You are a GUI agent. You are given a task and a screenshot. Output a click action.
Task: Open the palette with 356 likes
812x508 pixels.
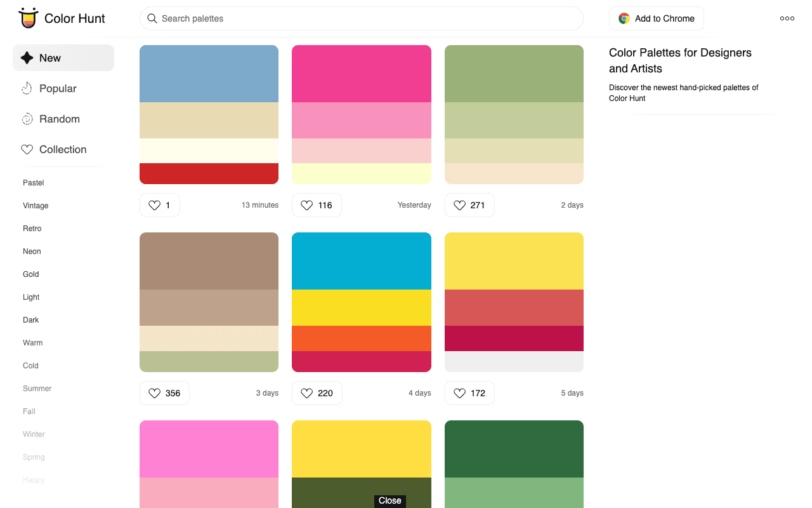[x=209, y=302]
